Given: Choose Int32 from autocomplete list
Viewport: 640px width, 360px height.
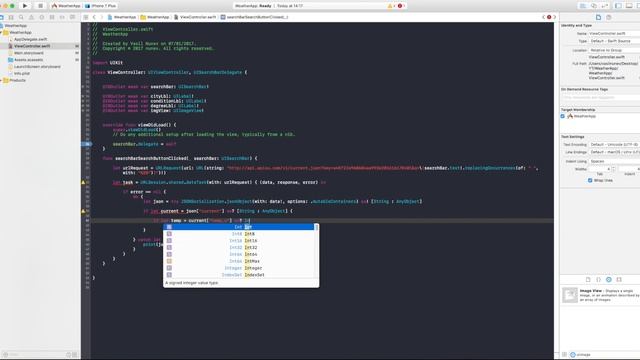Looking at the screenshot, I should point(241,247).
